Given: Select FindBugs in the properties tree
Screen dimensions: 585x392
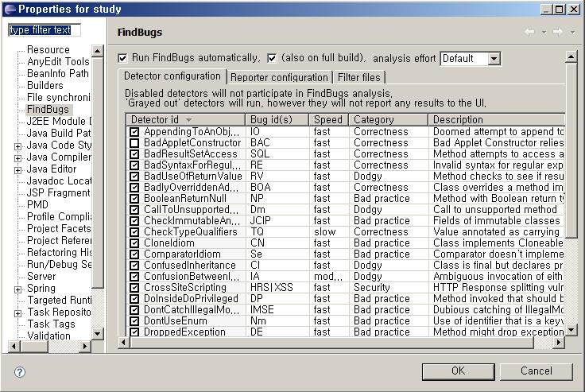Looking at the screenshot, I should click(x=48, y=110).
